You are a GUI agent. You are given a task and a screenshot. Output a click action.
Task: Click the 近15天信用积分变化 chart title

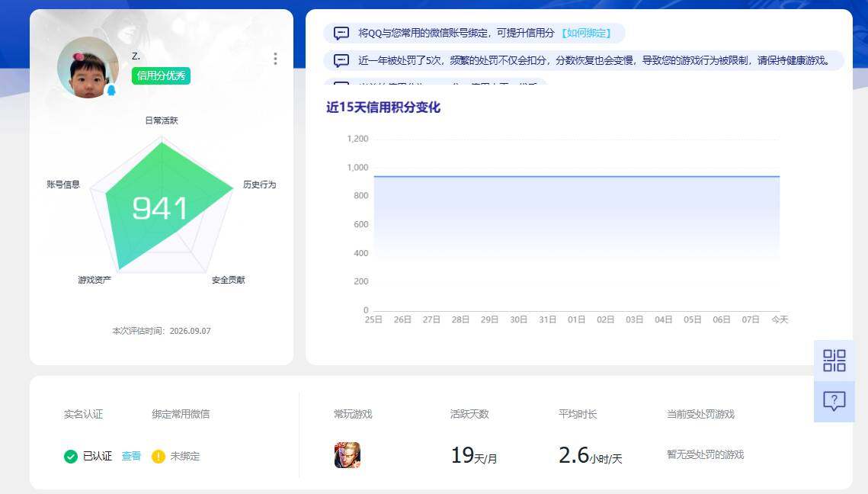click(x=383, y=107)
